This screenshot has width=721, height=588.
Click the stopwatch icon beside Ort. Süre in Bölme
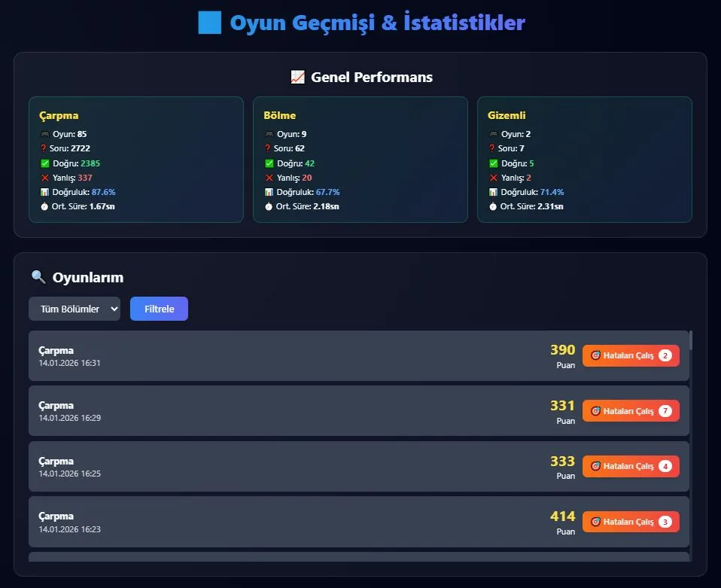(x=269, y=206)
